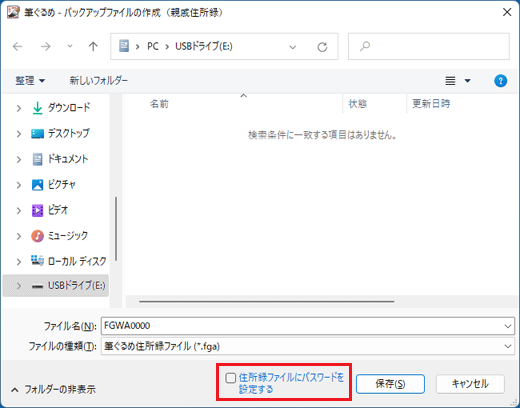The image size is (520, 408).
Task: Open the address bar history dropdown
Action: tap(293, 47)
